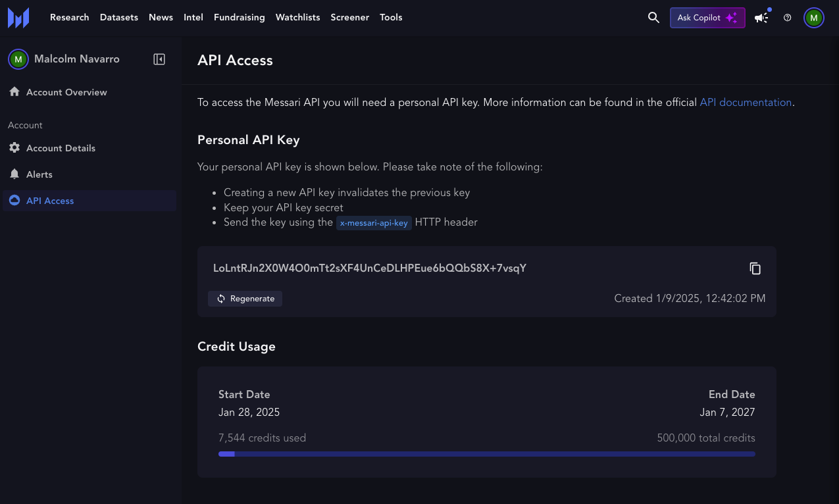
Task: Open the announcements megaphone icon
Action: [x=762, y=18]
